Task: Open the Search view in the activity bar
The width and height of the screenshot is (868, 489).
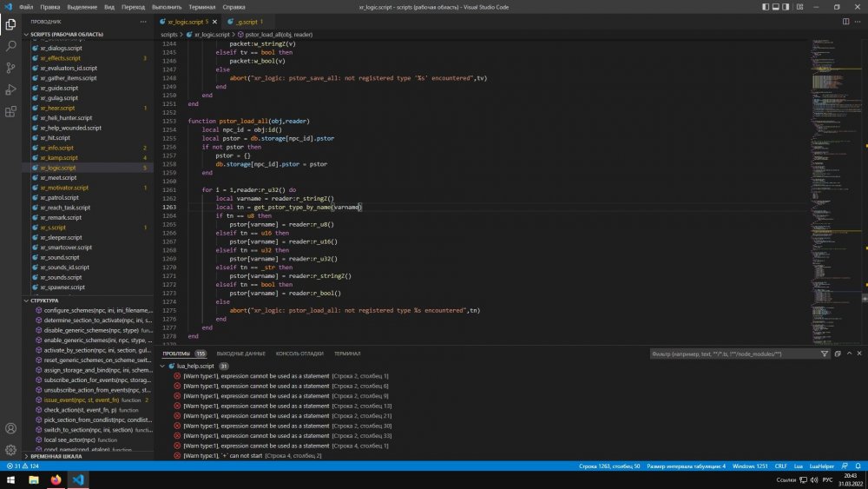Action: click(x=11, y=45)
